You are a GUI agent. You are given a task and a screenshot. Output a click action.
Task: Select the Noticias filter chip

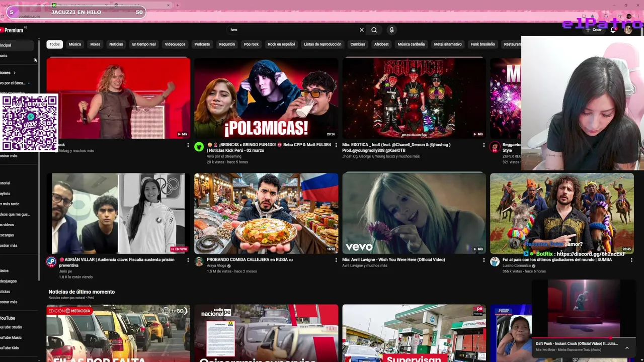(116, 44)
